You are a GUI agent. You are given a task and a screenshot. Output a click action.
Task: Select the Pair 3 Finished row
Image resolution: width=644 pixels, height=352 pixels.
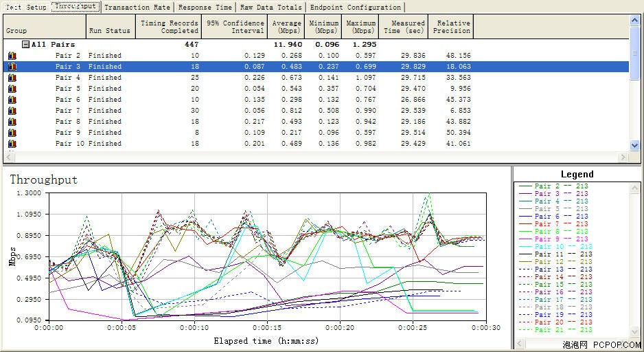click(x=316, y=67)
